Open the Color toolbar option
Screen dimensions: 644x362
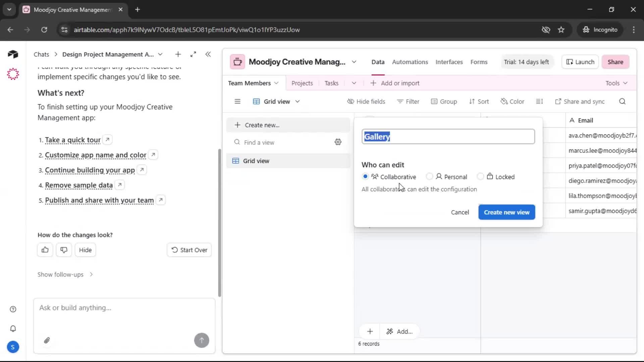(512, 101)
